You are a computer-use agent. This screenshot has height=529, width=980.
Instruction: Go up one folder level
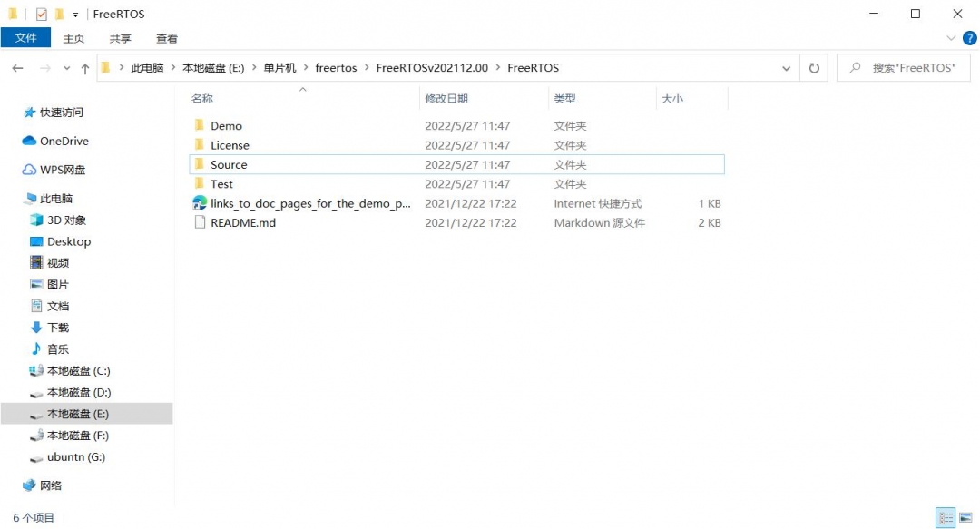click(x=85, y=68)
